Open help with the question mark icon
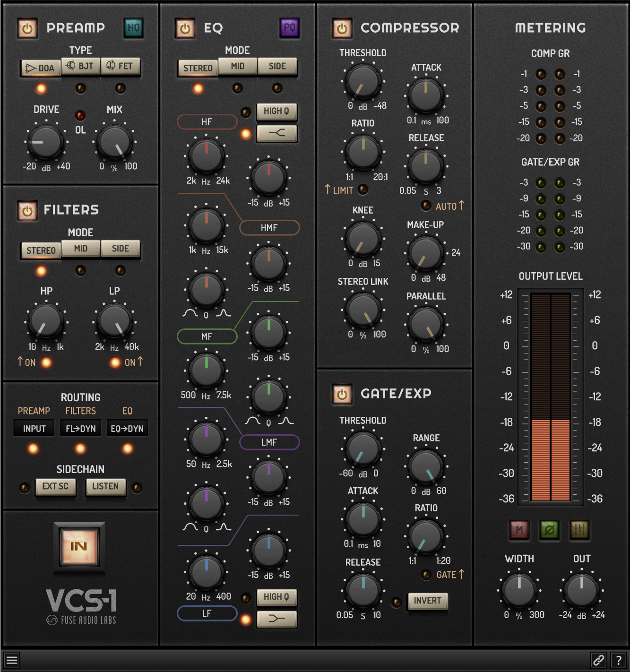 coord(618,660)
